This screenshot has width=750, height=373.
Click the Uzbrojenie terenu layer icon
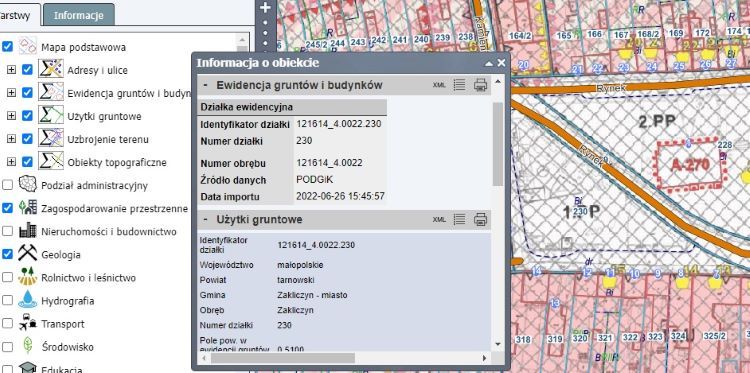(x=51, y=137)
